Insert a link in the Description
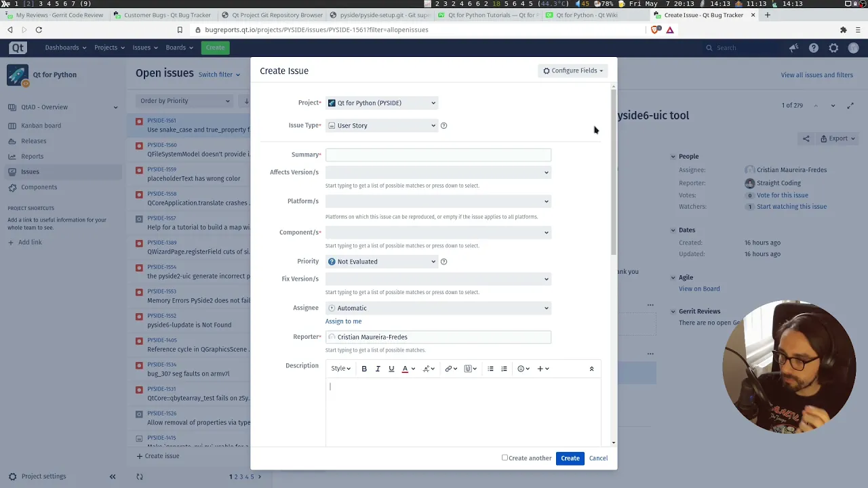Image resolution: width=868 pixels, height=488 pixels. click(451, 369)
